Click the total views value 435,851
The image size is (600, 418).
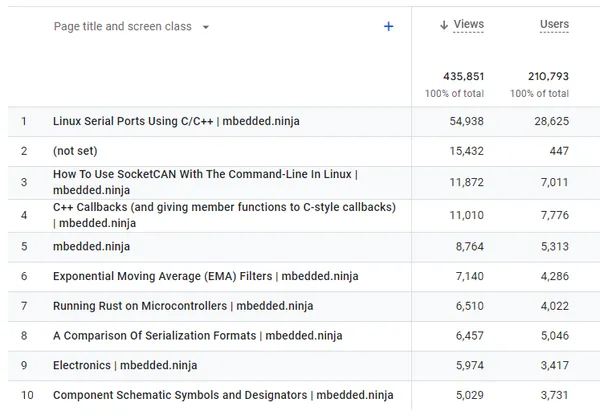coord(463,76)
